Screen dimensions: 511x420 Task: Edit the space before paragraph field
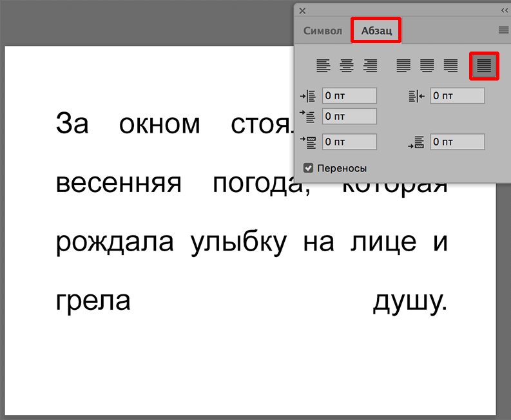pyautogui.click(x=349, y=142)
